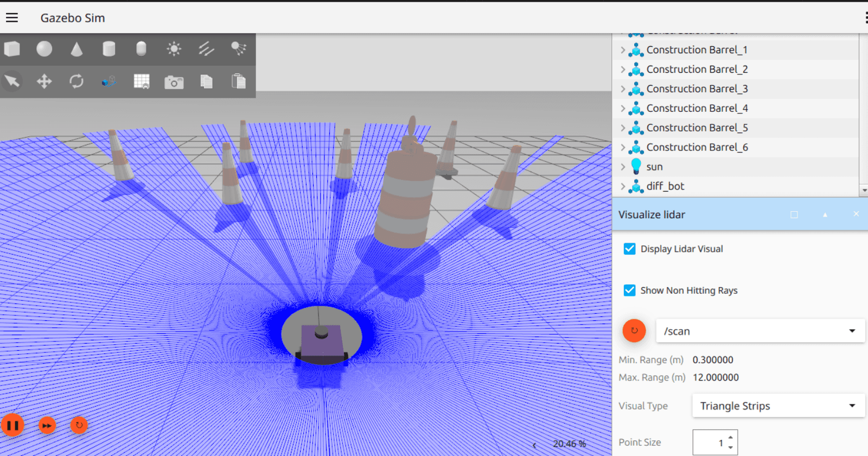Click the Min. Range value 0.300000
The image size is (868, 456).
(x=713, y=360)
